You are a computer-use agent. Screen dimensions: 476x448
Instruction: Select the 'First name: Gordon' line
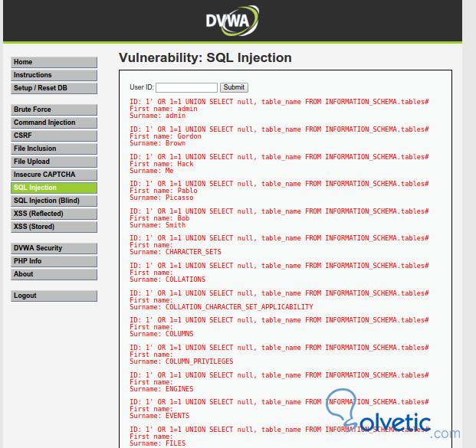click(166, 136)
